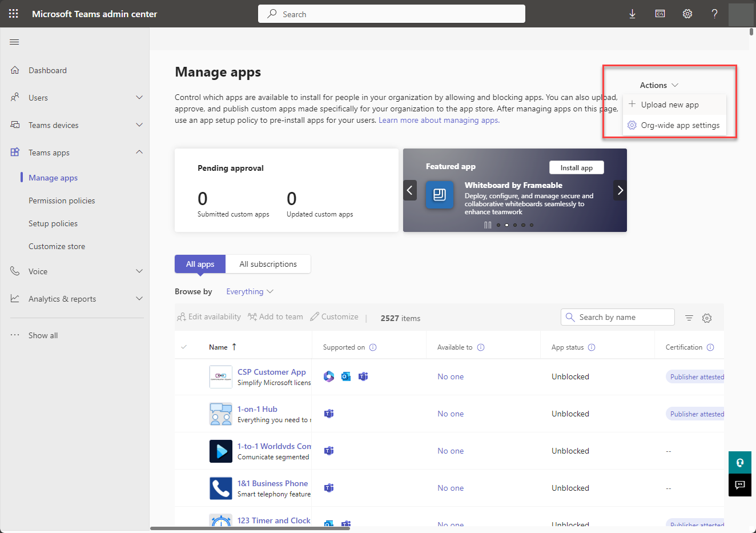Choose Upload new app
Screen dimensions: 756x533
[674, 105]
